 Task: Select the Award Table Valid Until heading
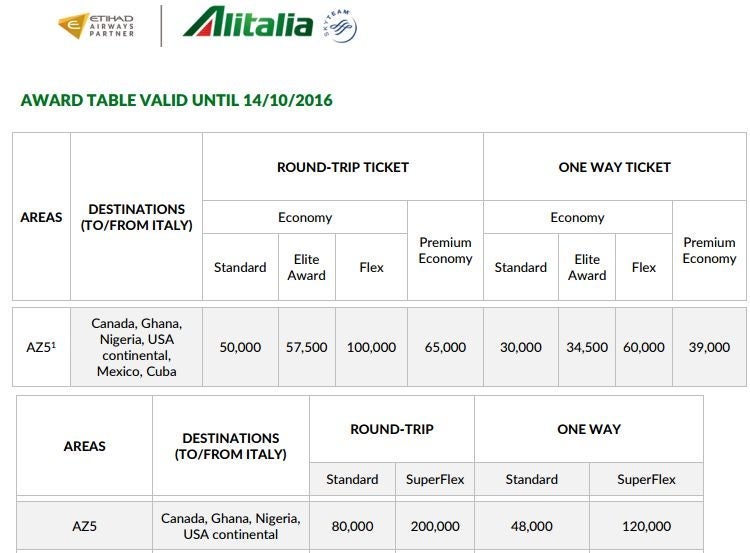(x=176, y=101)
